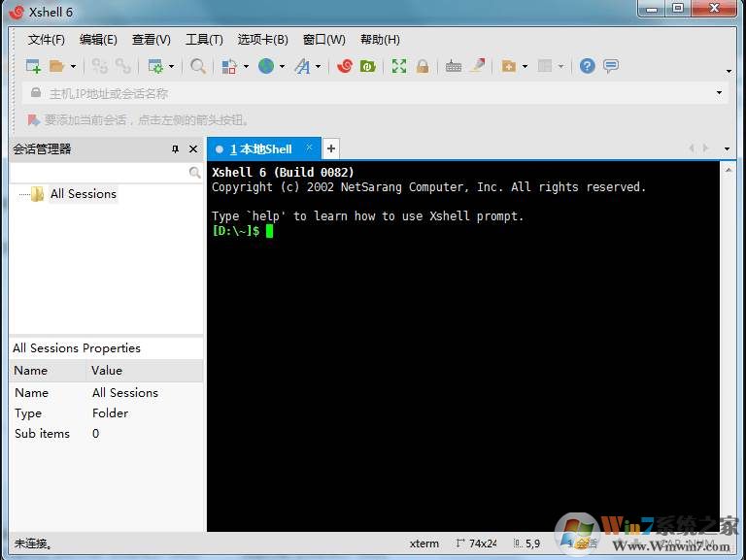Open the 工具(T) menu
Viewport: 746px width, 560px height.
pos(204,40)
